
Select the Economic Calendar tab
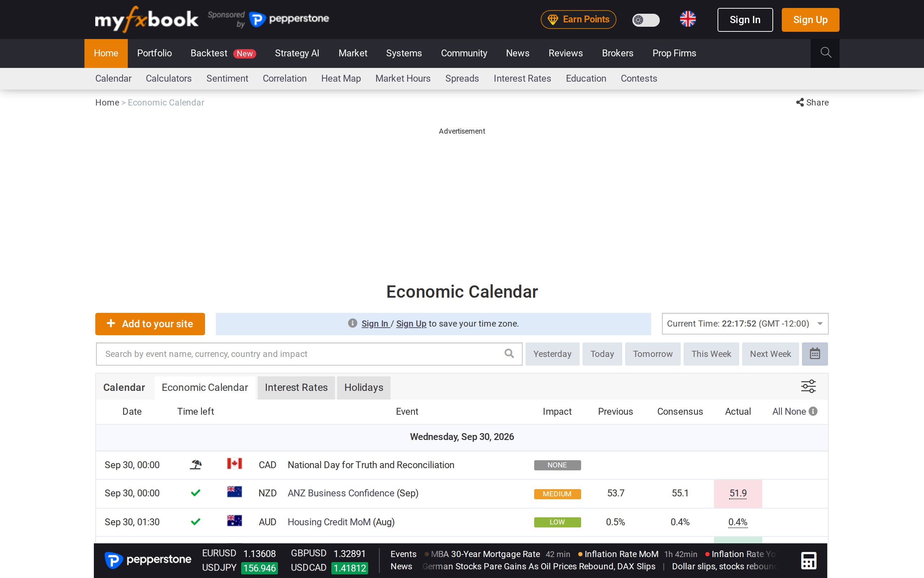coord(205,388)
